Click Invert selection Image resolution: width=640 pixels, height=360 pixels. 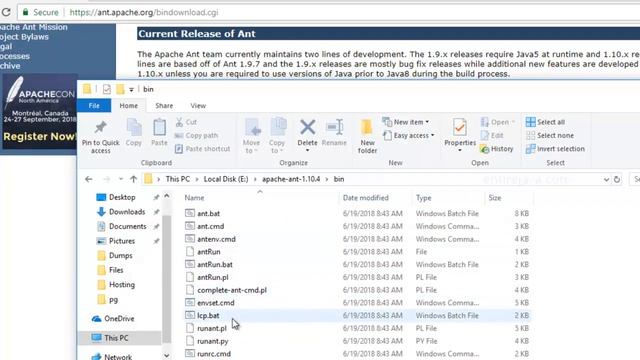[555, 149]
